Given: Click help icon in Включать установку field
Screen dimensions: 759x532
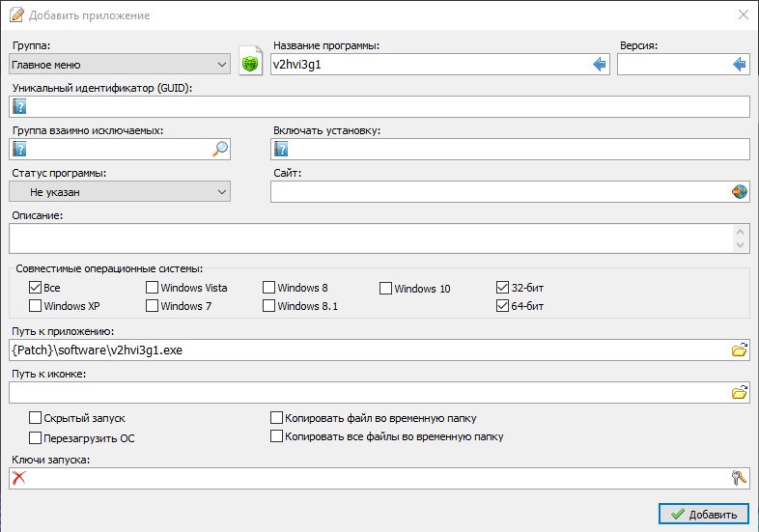Looking at the screenshot, I should [x=281, y=149].
